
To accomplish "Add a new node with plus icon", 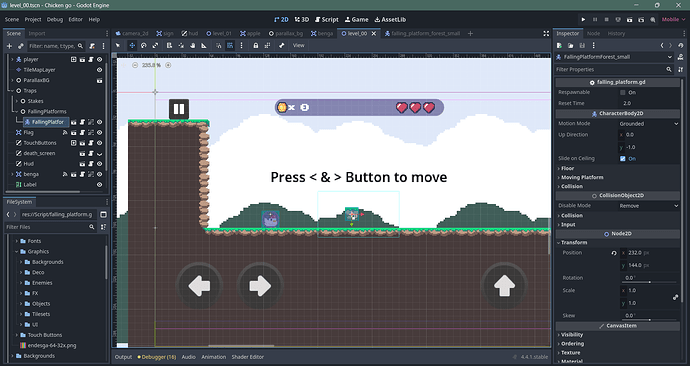I will click(9, 46).
